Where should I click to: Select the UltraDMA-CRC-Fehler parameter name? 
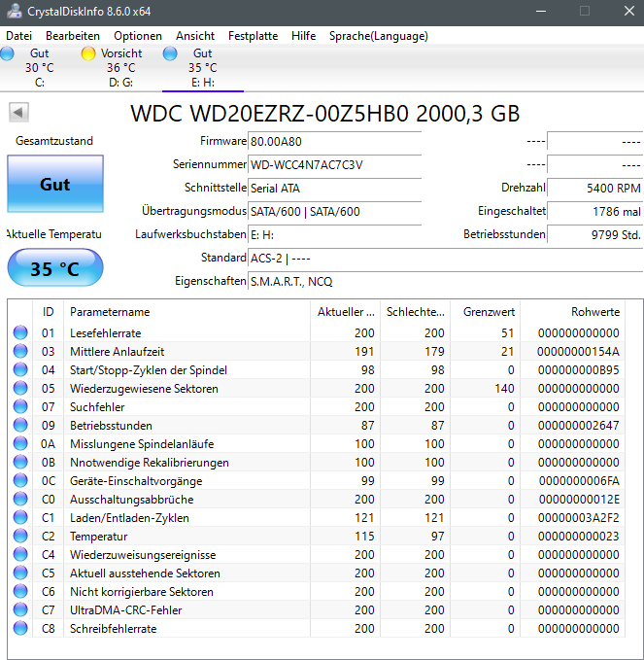click(x=125, y=610)
